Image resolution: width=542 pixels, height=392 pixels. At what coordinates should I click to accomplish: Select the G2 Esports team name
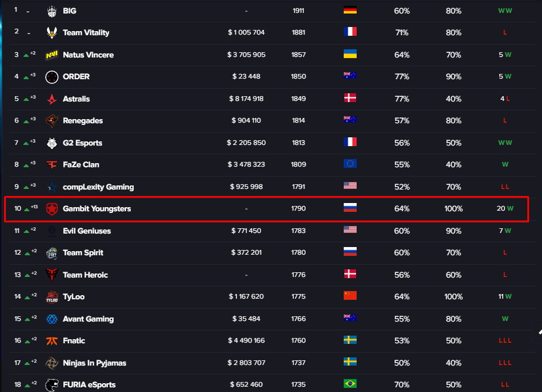[82, 143]
